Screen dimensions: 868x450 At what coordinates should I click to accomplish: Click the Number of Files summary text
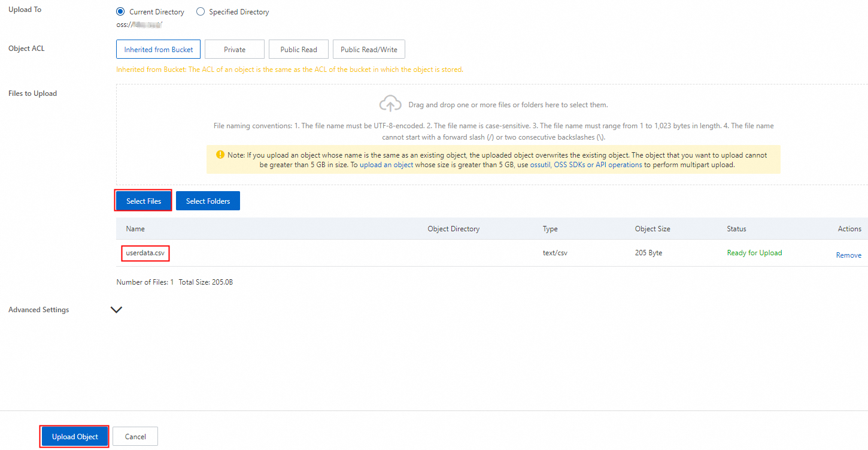[x=145, y=282]
